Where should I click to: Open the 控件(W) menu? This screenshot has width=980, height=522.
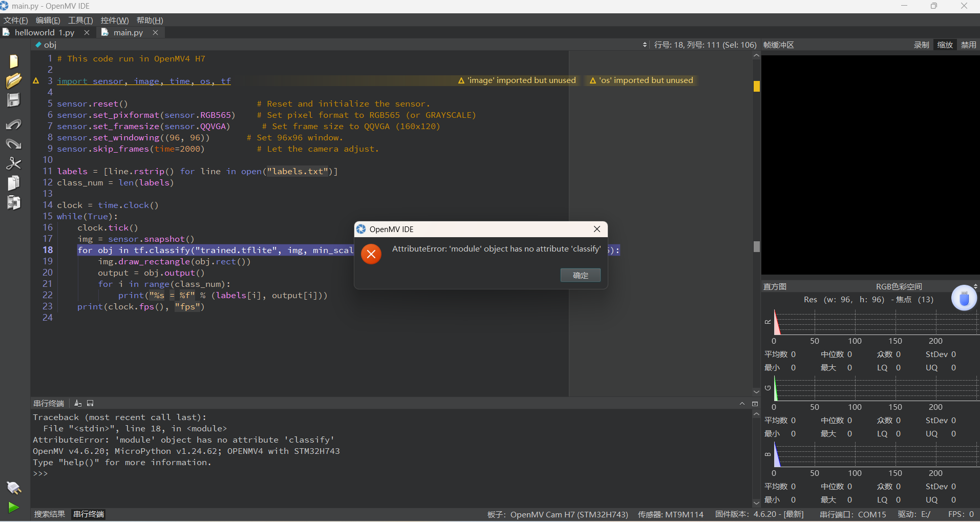point(115,20)
